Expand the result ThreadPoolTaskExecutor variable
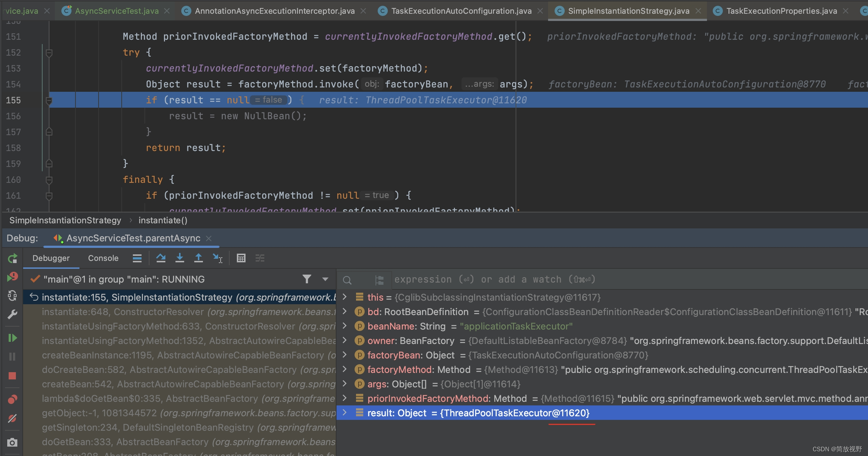This screenshot has height=456, width=868. (344, 413)
